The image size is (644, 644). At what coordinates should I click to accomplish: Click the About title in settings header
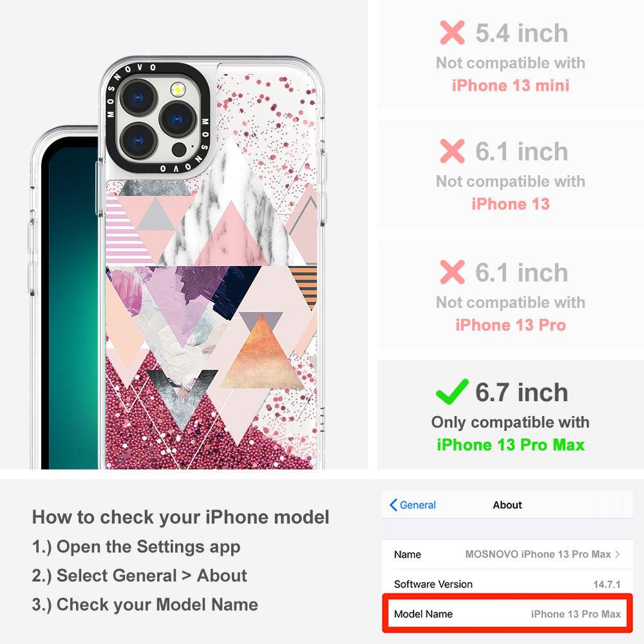tap(507, 505)
